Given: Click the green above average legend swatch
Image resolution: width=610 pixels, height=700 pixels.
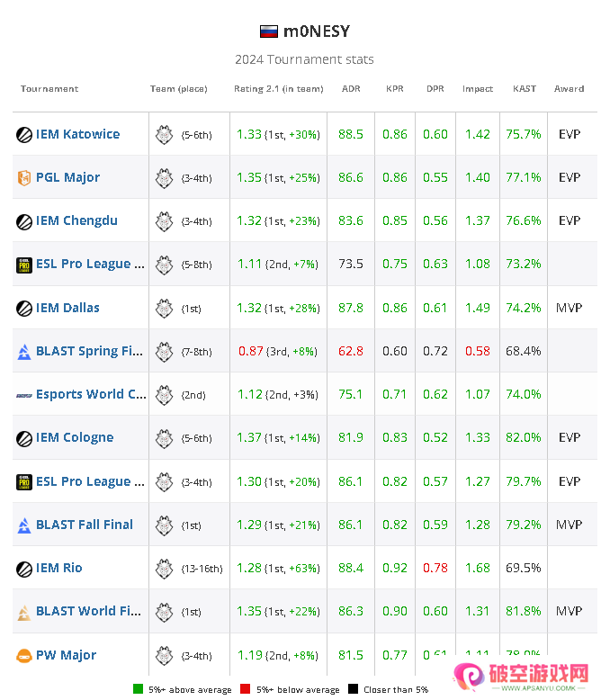Looking at the screenshot, I should point(138,690).
